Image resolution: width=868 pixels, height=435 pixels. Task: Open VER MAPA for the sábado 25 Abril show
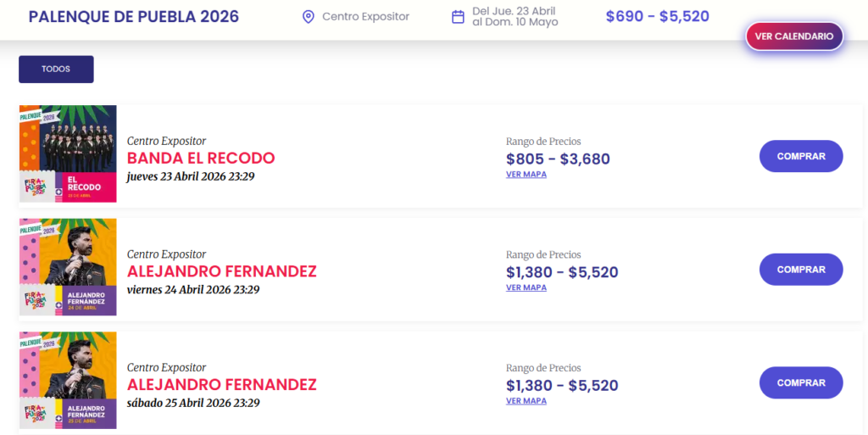pyautogui.click(x=526, y=401)
